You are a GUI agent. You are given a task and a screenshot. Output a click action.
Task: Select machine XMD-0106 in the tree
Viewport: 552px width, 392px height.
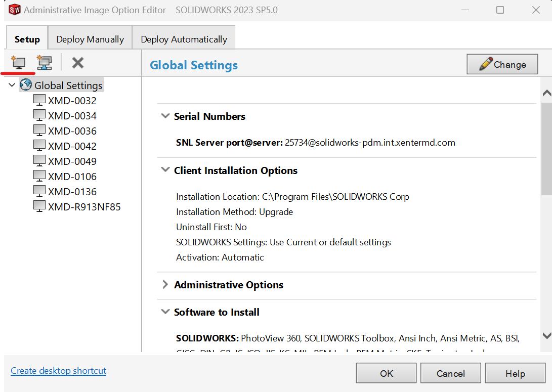coord(72,177)
